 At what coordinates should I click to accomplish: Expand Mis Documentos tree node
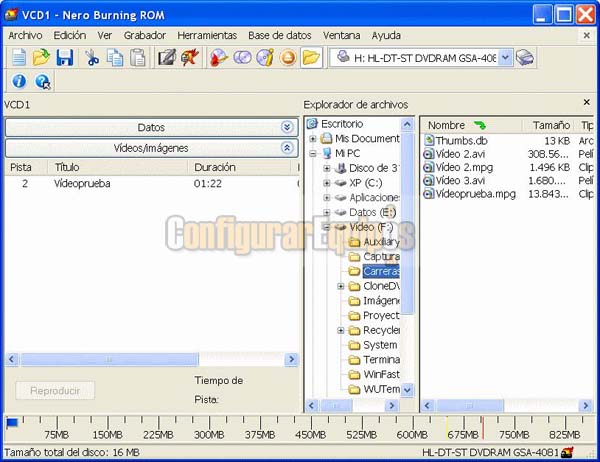tap(313, 139)
